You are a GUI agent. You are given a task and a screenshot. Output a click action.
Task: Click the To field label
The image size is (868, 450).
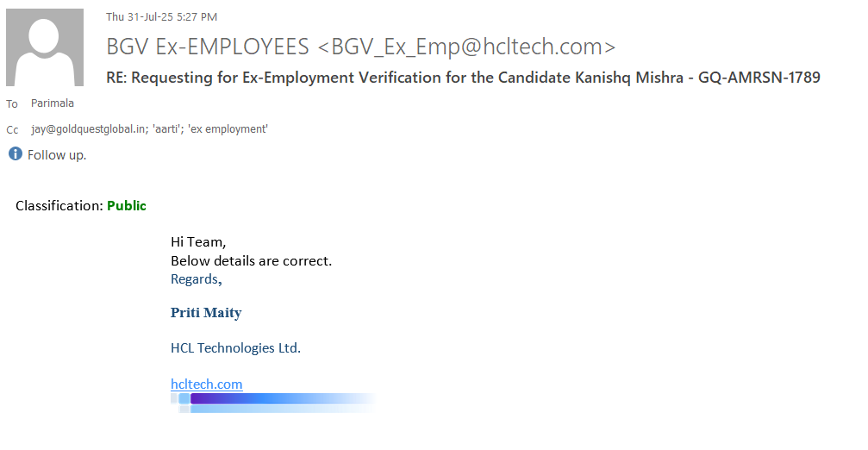click(x=12, y=104)
